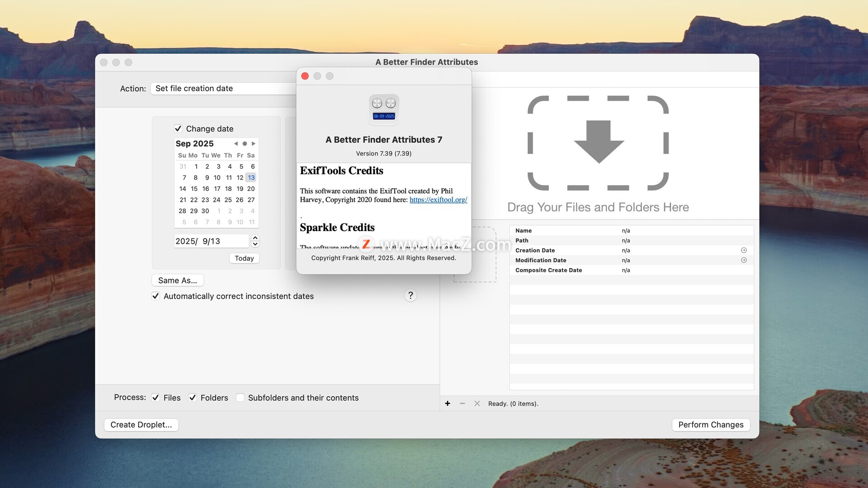
Task: Click the Today button
Action: (x=244, y=258)
